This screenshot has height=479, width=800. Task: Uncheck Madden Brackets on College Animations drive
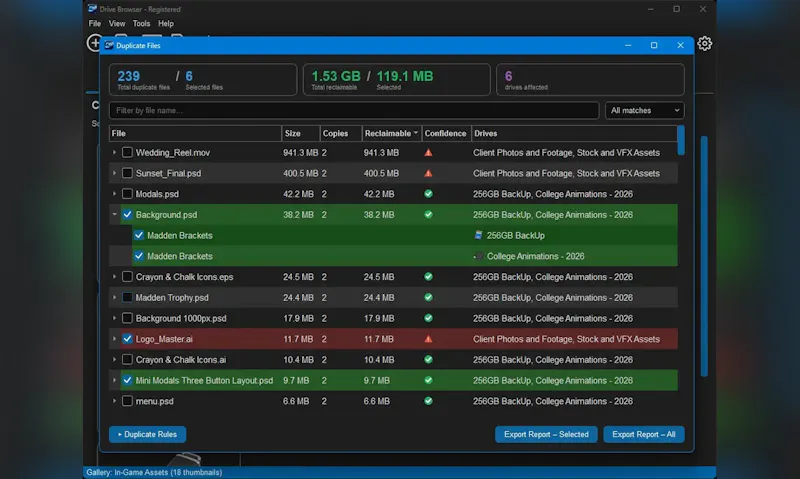pyautogui.click(x=139, y=256)
